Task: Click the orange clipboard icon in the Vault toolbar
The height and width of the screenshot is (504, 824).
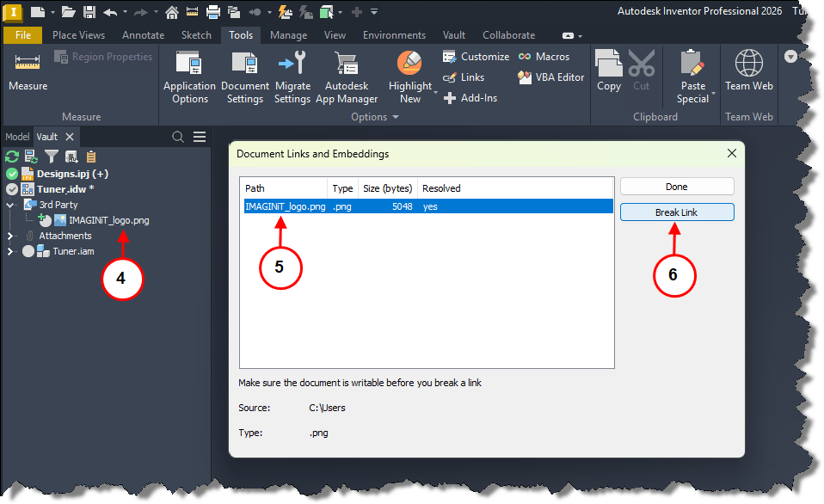Action: (91, 157)
